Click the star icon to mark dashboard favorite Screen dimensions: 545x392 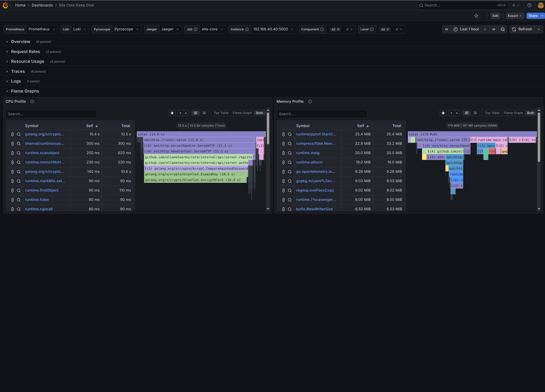pyautogui.click(x=476, y=16)
